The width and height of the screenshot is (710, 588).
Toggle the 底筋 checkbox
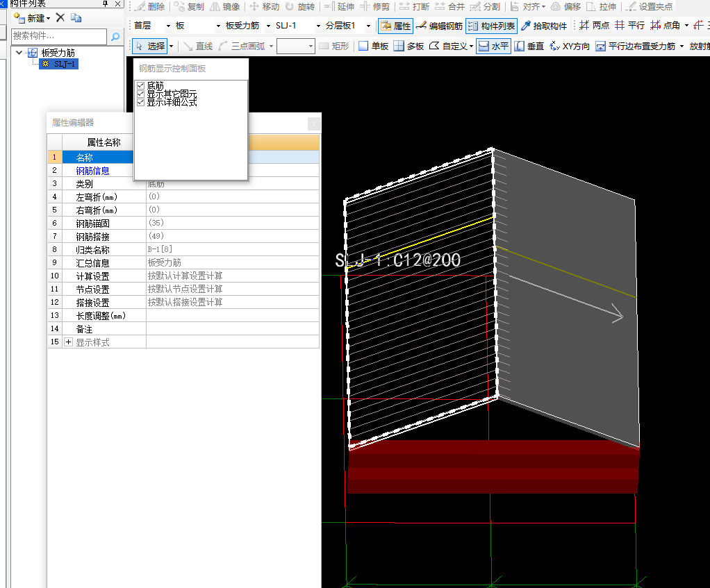click(x=141, y=85)
